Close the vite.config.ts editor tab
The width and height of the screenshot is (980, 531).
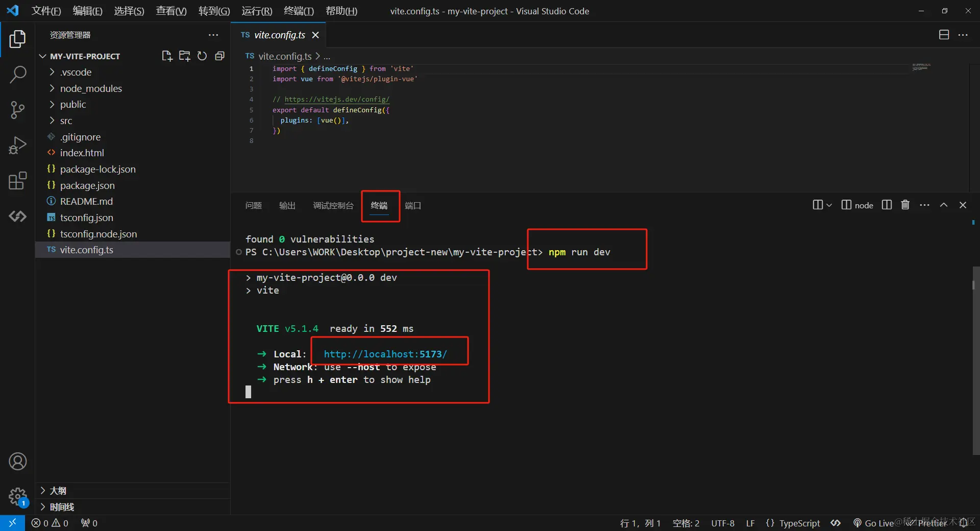315,35
